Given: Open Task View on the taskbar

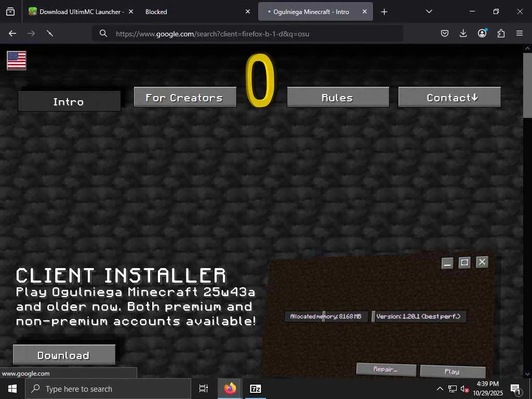Looking at the screenshot, I should coord(204,389).
